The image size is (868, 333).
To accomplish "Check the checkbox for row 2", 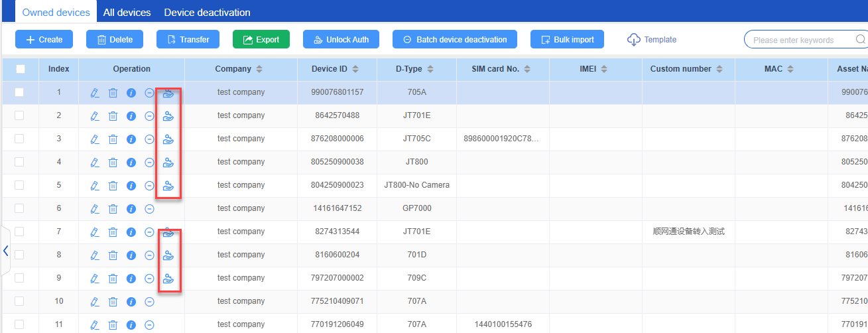I will pos(19,115).
